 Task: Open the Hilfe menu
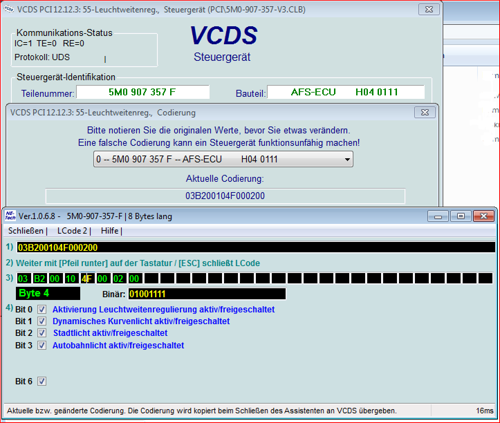click(110, 231)
